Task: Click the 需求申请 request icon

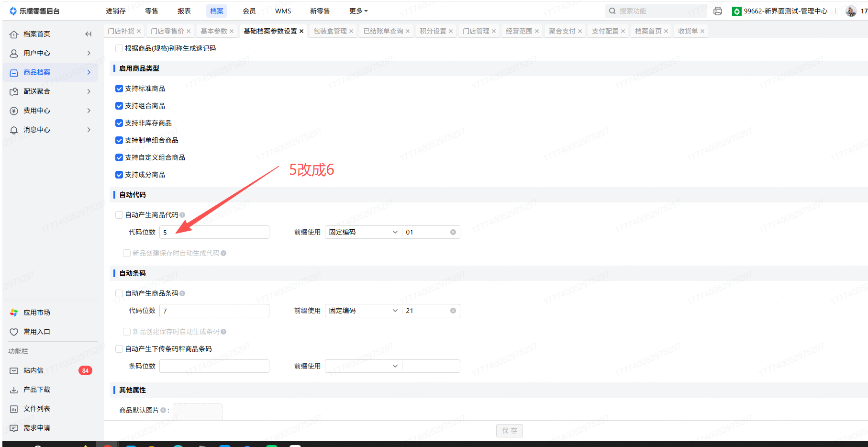Action: tap(14, 428)
